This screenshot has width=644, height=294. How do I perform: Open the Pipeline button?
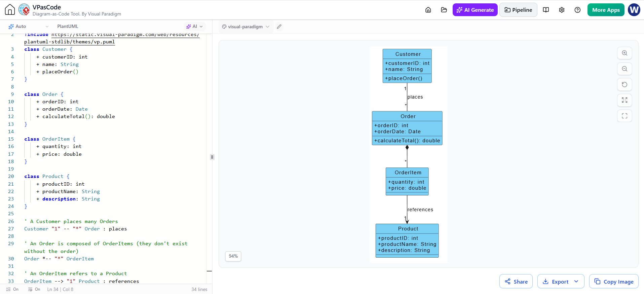pos(518,10)
